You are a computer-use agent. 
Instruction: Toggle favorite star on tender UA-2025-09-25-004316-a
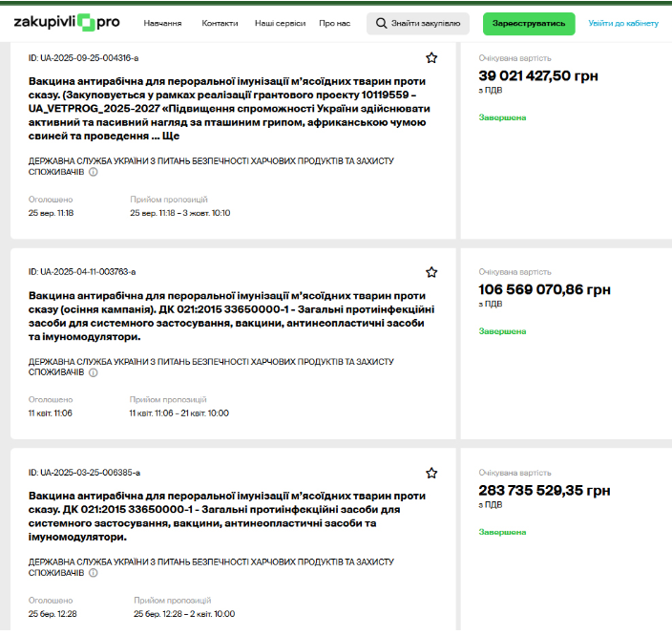[431, 58]
